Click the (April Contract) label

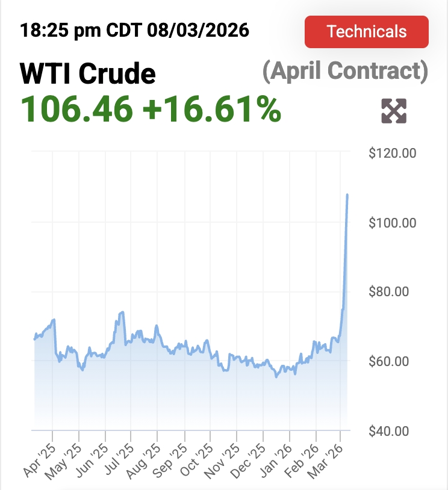tap(345, 72)
